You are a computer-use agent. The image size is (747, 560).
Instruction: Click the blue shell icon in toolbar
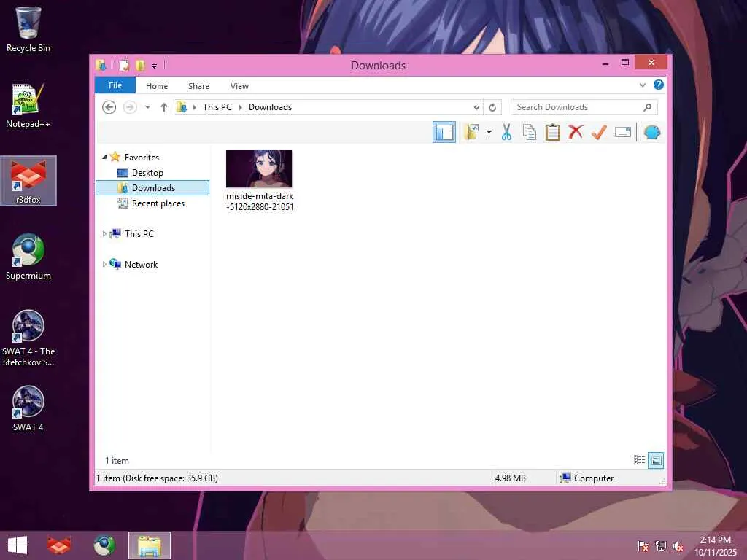click(x=651, y=132)
